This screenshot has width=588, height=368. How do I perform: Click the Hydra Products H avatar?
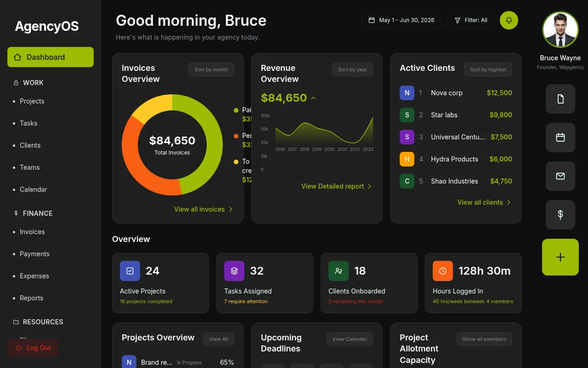point(407,159)
